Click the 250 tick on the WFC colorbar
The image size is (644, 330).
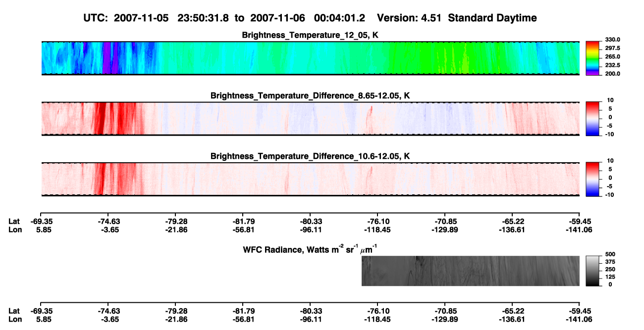[611, 269]
